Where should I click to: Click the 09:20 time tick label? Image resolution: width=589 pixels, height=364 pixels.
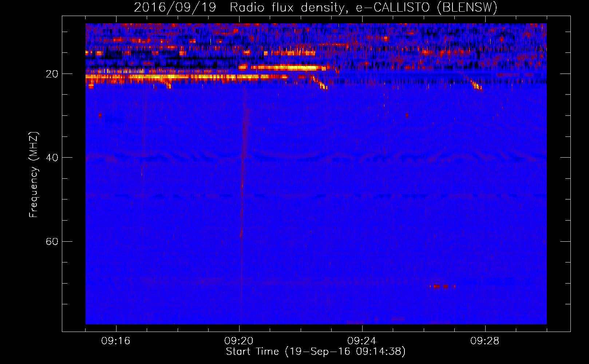[x=239, y=341]
